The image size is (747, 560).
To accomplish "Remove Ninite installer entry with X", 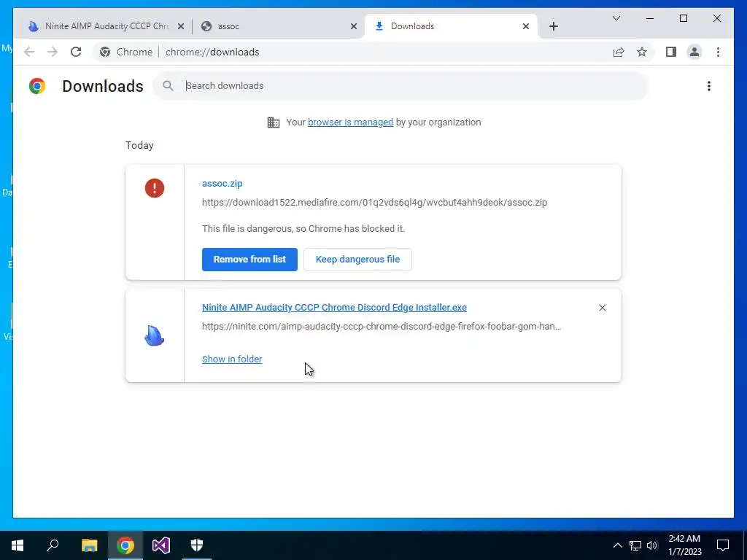I will coord(602,308).
